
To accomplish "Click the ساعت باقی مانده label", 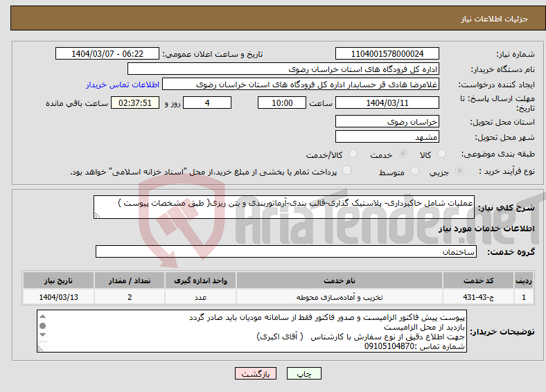I will pyautogui.click(x=77, y=103).
